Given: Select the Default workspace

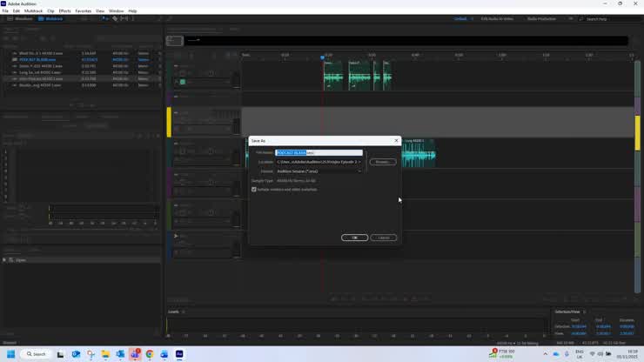Looking at the screenshot, I should coord(460,19).
